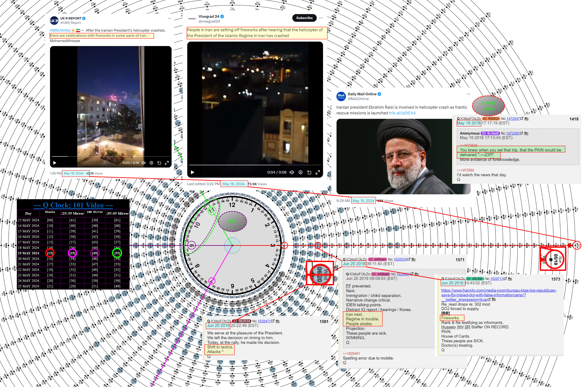
Task: Follow the >>1828481 reply reference
Action: pyautogui.click(x=351, y=353)
